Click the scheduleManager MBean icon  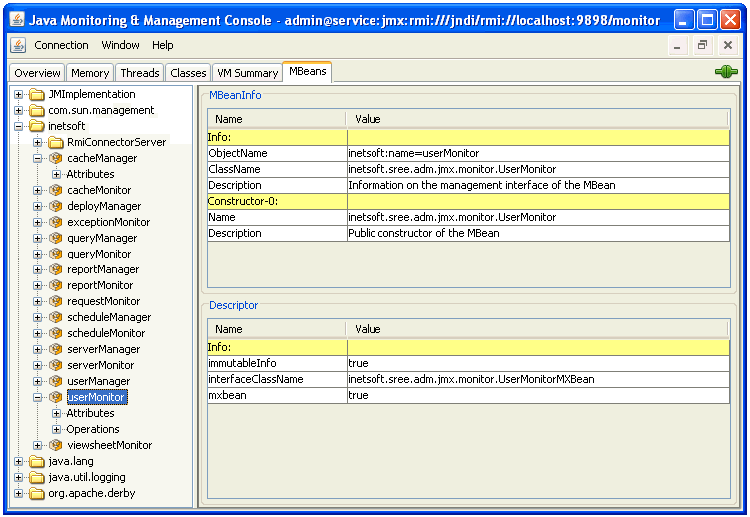(x=56, y=317)
